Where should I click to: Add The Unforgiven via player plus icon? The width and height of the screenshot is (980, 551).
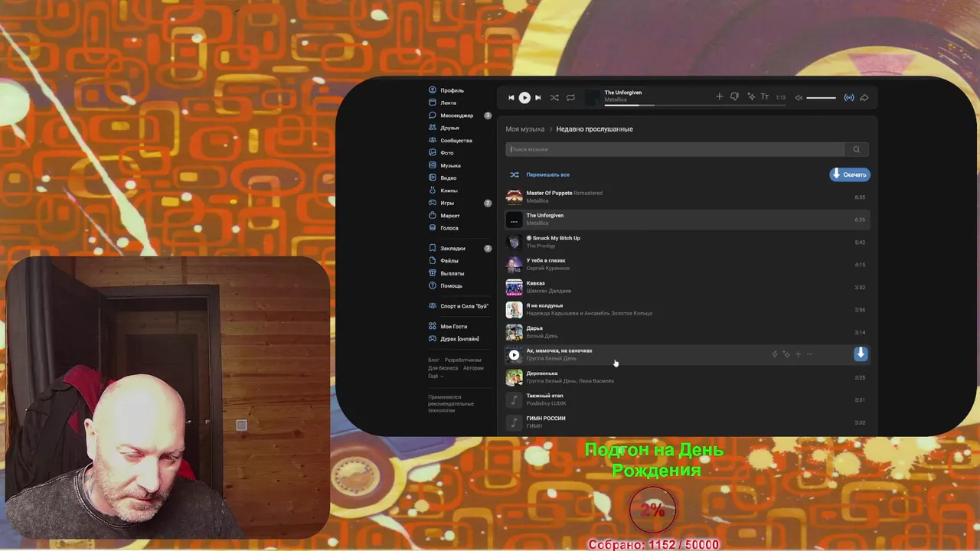pos(719,96)
